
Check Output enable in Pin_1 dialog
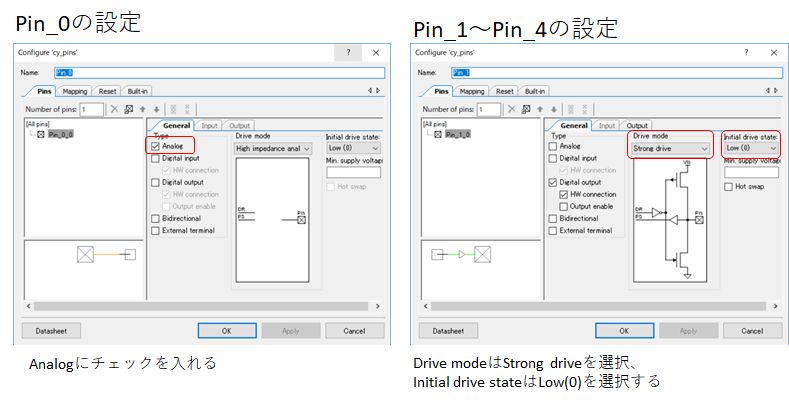564,207
